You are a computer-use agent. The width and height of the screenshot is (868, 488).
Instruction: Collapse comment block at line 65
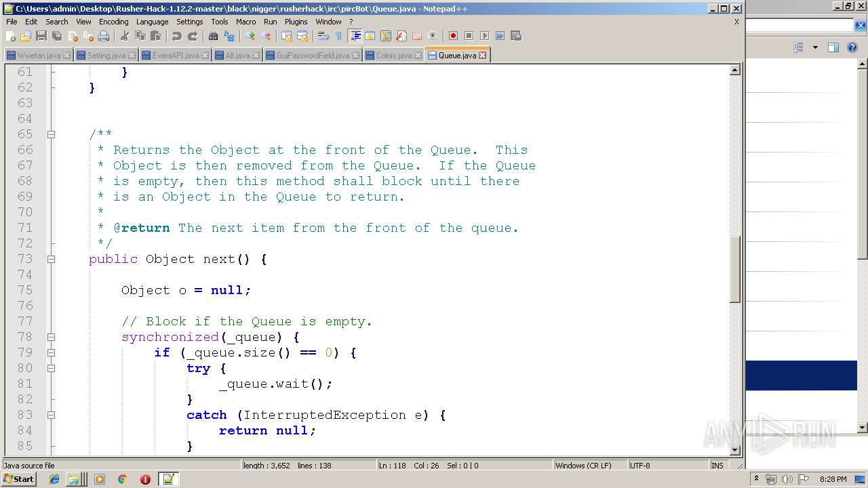51,134
